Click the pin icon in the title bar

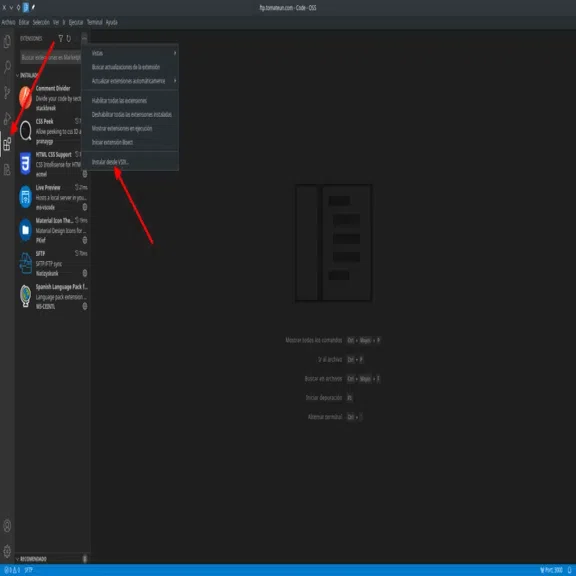(x=33, y=7)
